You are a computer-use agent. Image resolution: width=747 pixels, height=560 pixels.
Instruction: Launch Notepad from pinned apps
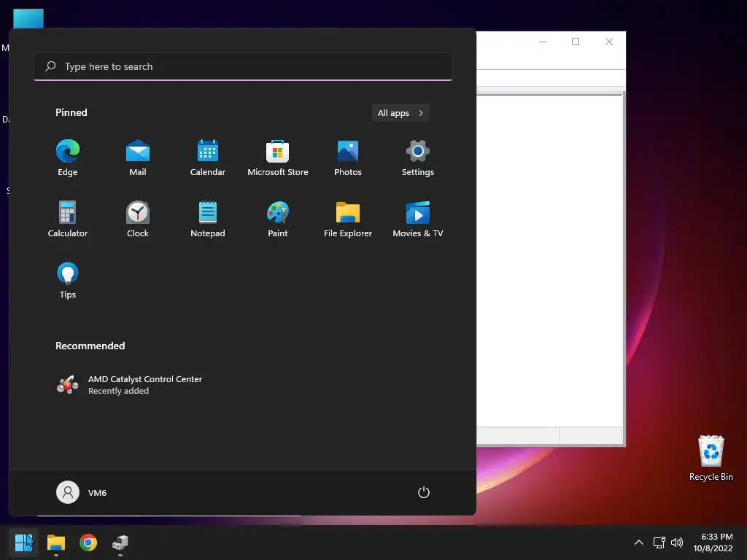pos(208,219)
